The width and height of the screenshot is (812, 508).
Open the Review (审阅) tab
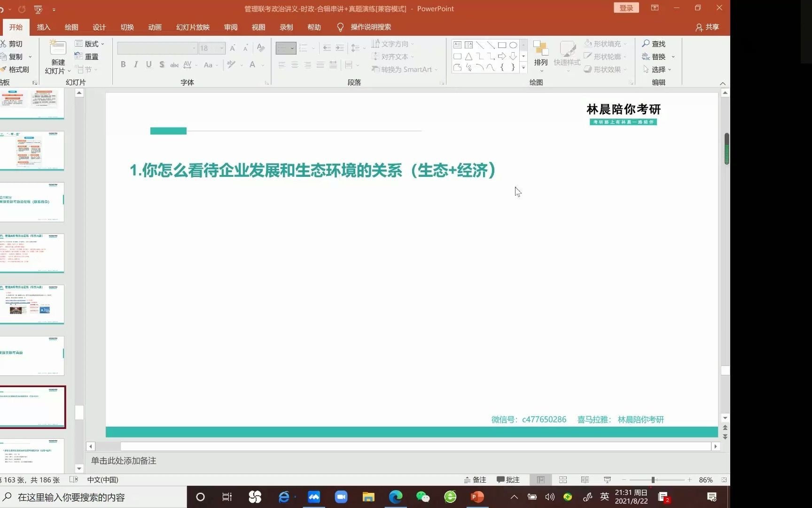pyautogui.click(x=231, y=27)
